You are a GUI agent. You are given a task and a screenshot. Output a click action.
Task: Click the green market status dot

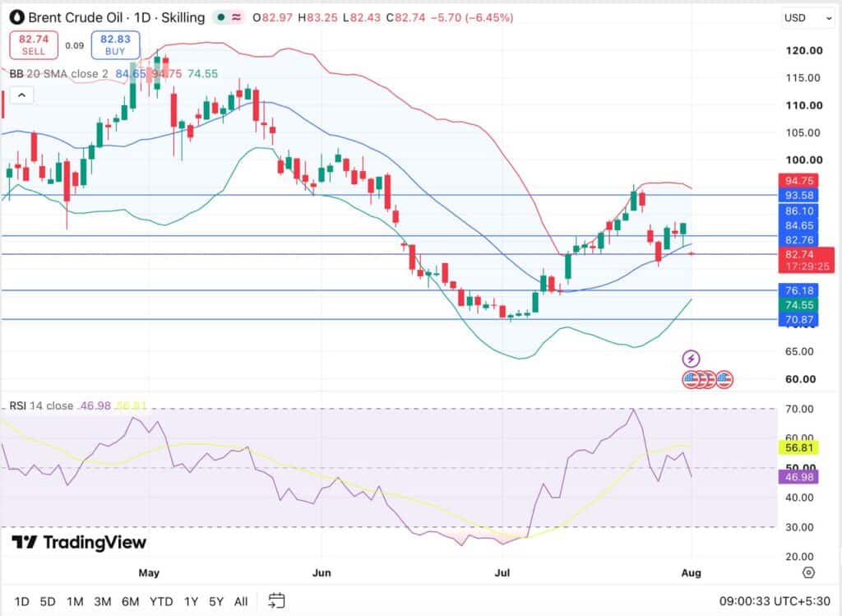tap(221, 18)
